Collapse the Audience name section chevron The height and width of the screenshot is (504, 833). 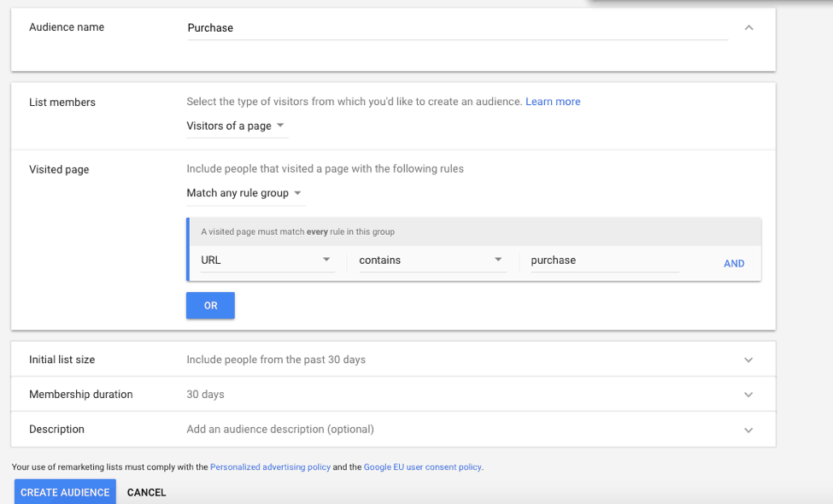[x=748, y=27]
